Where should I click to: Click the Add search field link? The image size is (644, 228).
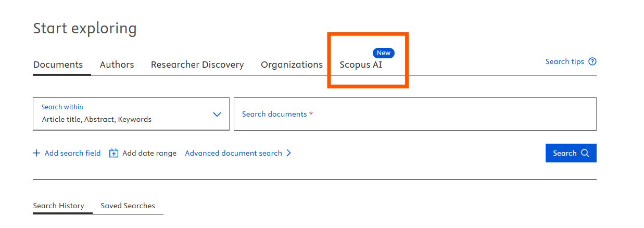pos(72,153)
